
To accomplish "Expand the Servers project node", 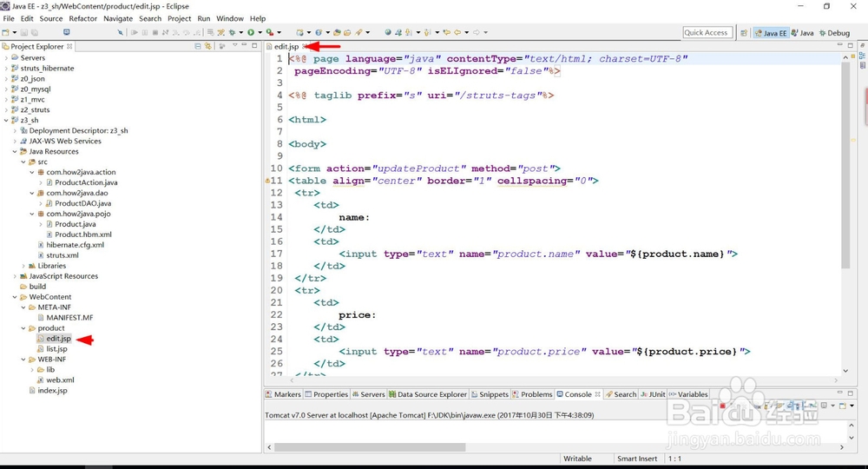I will (6, 57).
